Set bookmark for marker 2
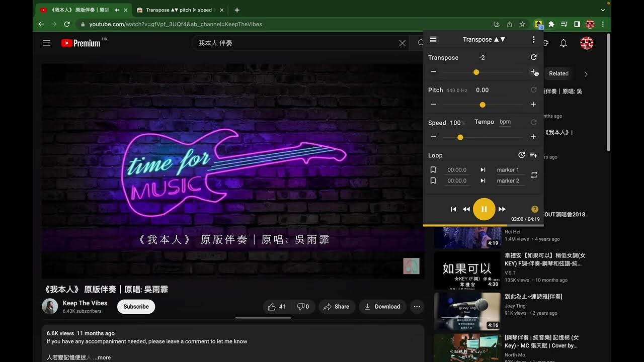The image size is (644, 362). click(x=433, y=180)
